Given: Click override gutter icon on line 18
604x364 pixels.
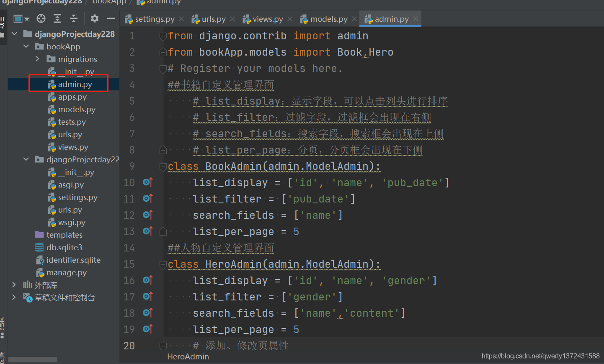Looking at the screenshot, I should 148,313.
